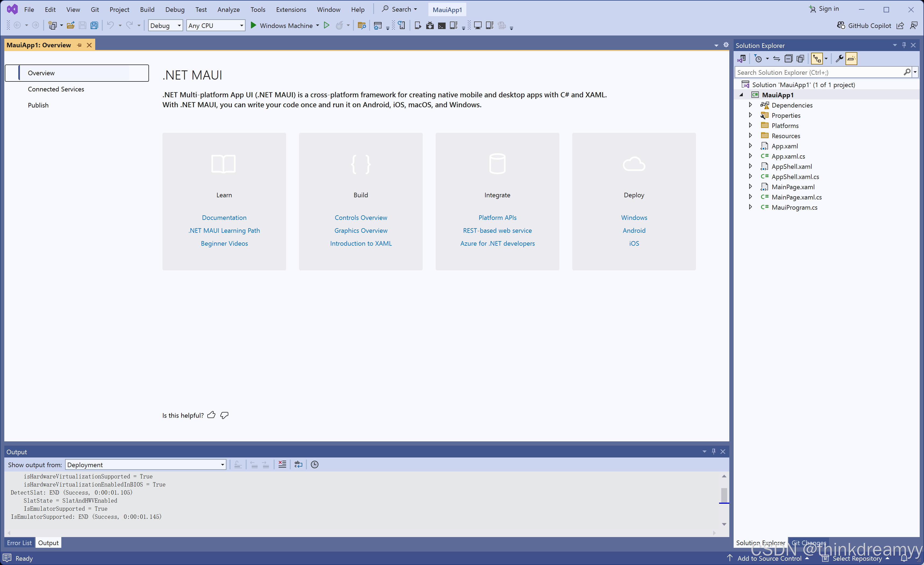This screenshot has width=924, height=565.
Task: Toggle auto-hide pin of Solution Explorer
Action: [904, 45]
